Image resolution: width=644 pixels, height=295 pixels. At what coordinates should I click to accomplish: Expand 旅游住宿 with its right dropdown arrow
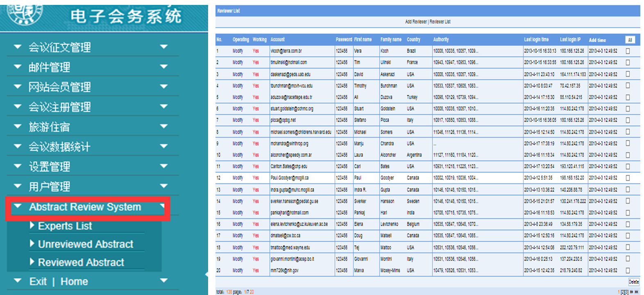(164, 126)
